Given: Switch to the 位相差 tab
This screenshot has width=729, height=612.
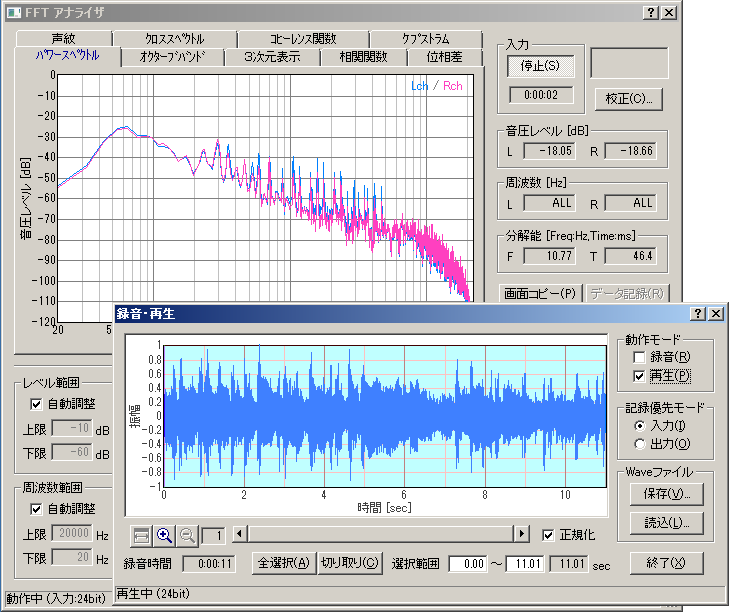Looking at the screenshot, I should point(444,57).
